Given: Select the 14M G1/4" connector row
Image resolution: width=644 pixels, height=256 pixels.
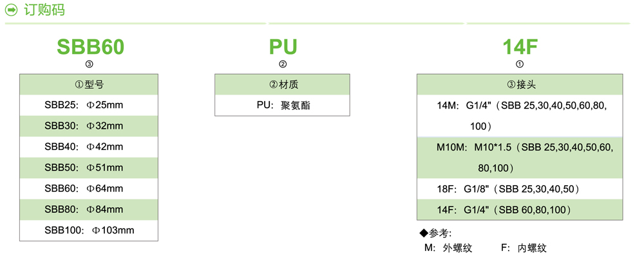Looking at the screenshot, I should [520, 116].
